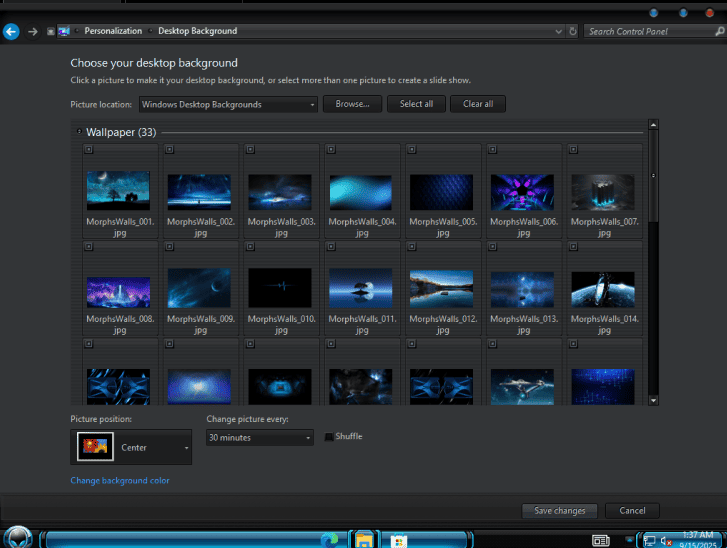
Task: Open the Picture location dropdown
Action: click(x=229, y=104)
